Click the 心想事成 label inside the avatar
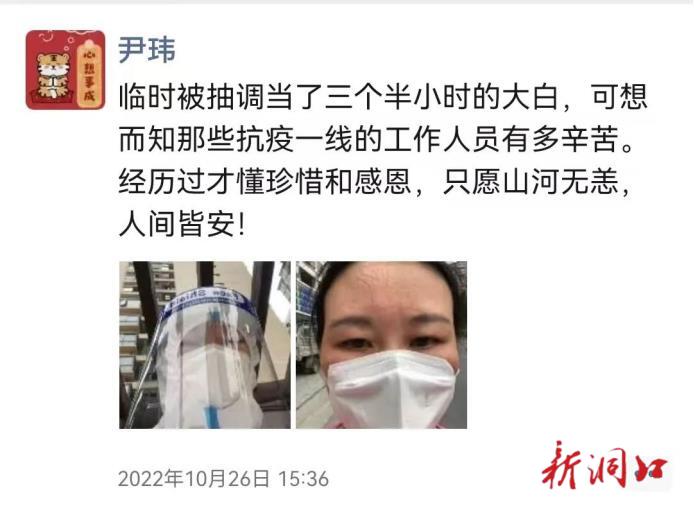 [x=90, y=73]
